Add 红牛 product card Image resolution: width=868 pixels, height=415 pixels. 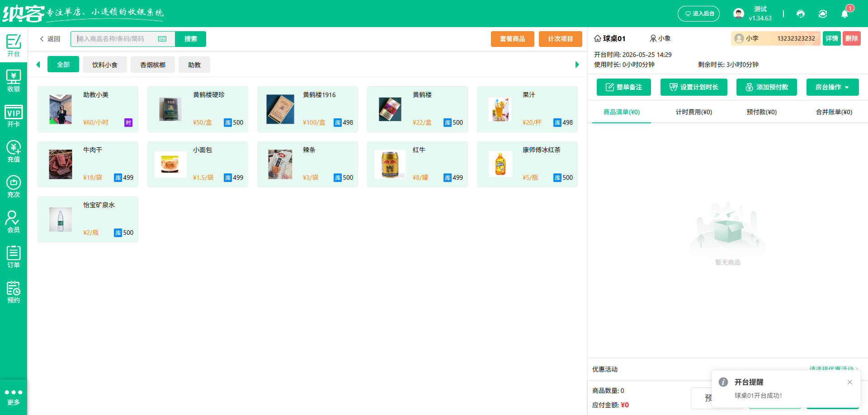pos(417,164)
